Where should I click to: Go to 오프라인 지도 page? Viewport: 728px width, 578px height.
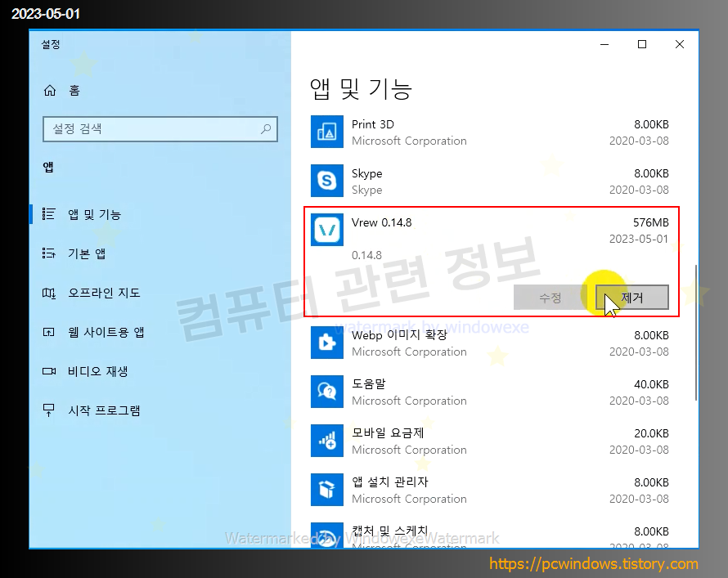click(x=104, y=293)
